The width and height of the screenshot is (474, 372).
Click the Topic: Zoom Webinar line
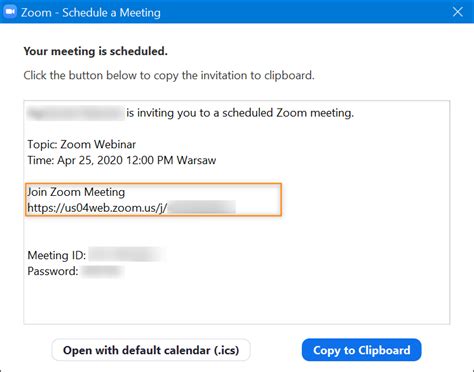click(82, 144)
